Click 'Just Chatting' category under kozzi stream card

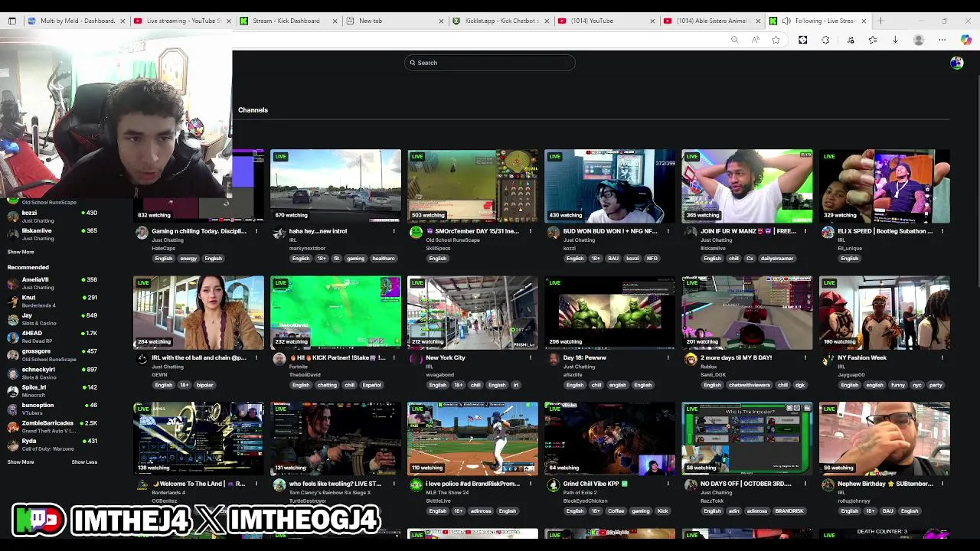click(x=579, y=240)
